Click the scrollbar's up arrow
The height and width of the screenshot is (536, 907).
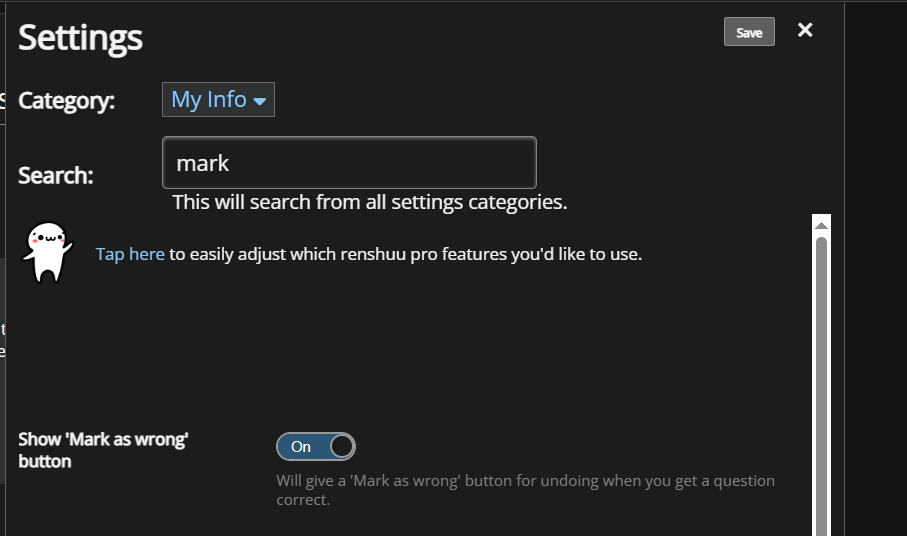pos(821,226)
